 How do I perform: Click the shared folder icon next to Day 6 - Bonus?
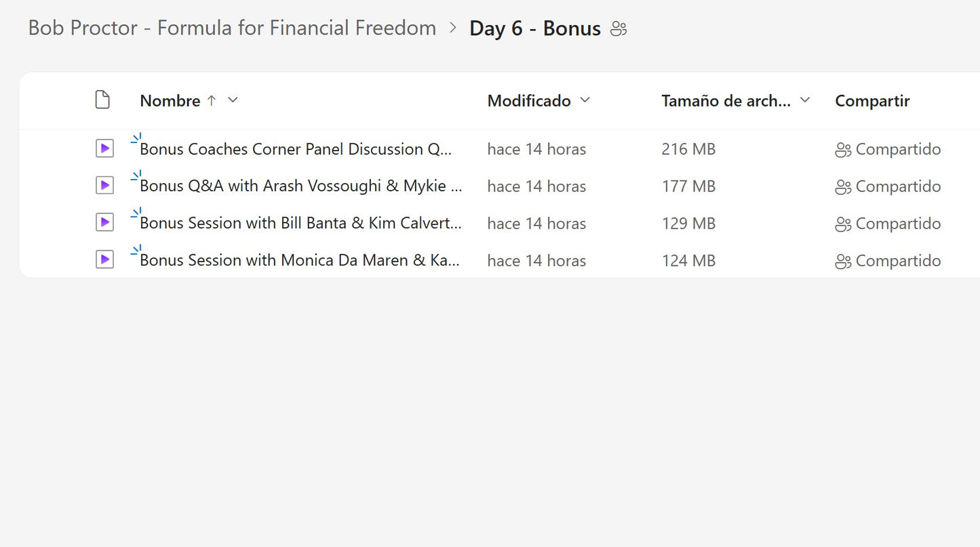[x=619, y=29]
